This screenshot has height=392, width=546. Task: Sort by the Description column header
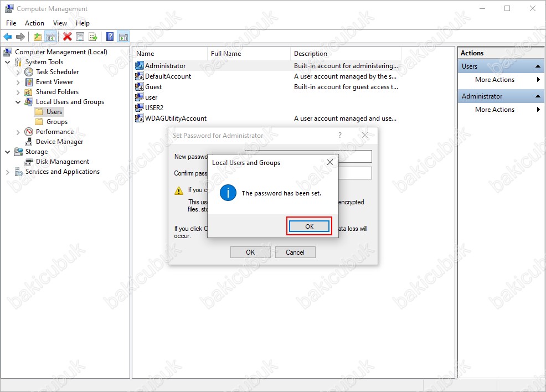pos(346,54)
